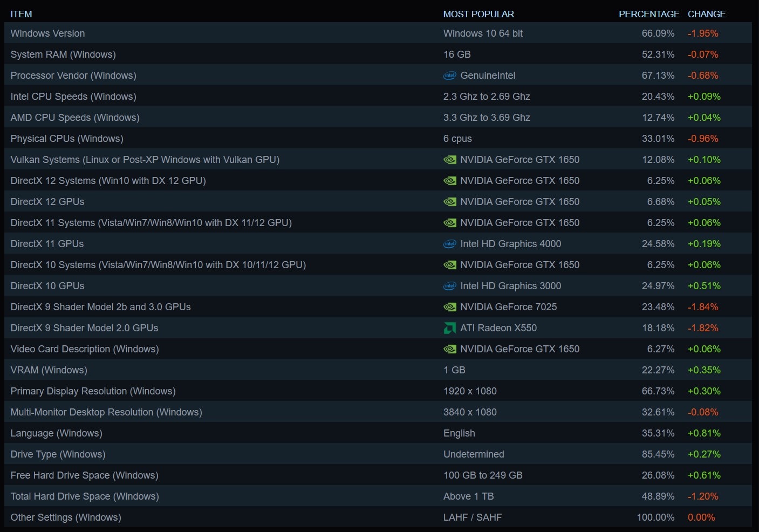Click 'English' language value
This screenshot has height=532, width=759.
click(x=459, y=433)
